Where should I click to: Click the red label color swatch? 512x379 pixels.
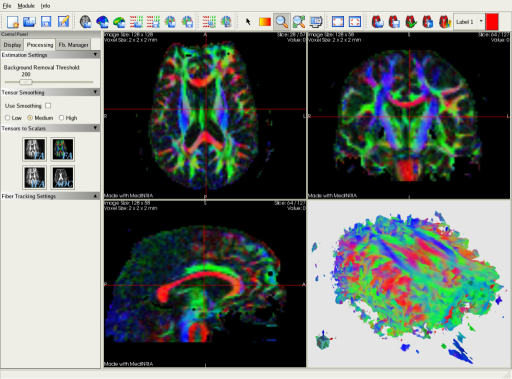pos(492,22)
